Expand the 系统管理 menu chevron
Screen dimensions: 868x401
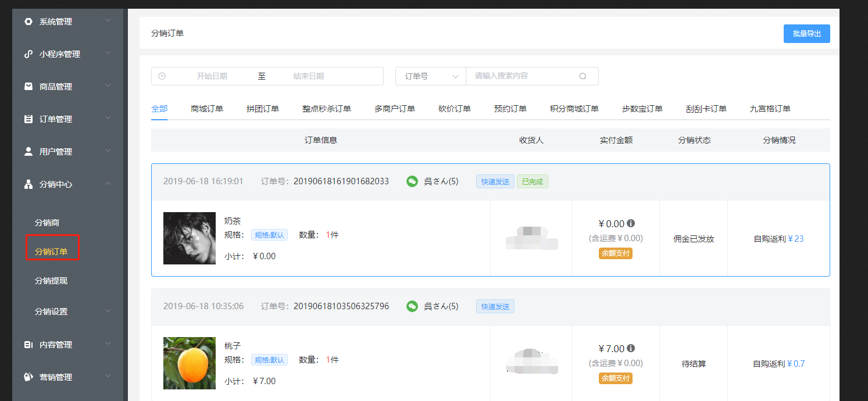click(x=108, y=22)
